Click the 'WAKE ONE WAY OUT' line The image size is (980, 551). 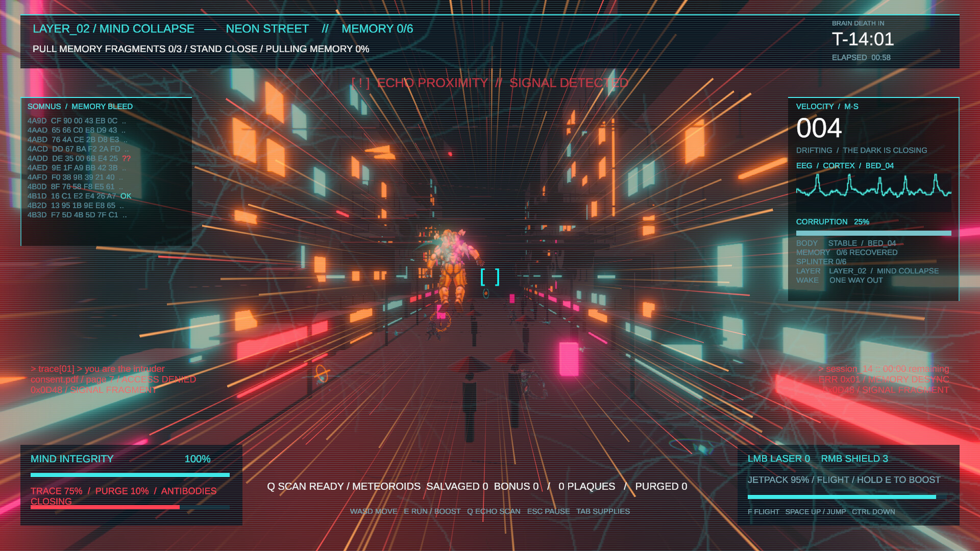pyautogui.click(x=840, y=280)
